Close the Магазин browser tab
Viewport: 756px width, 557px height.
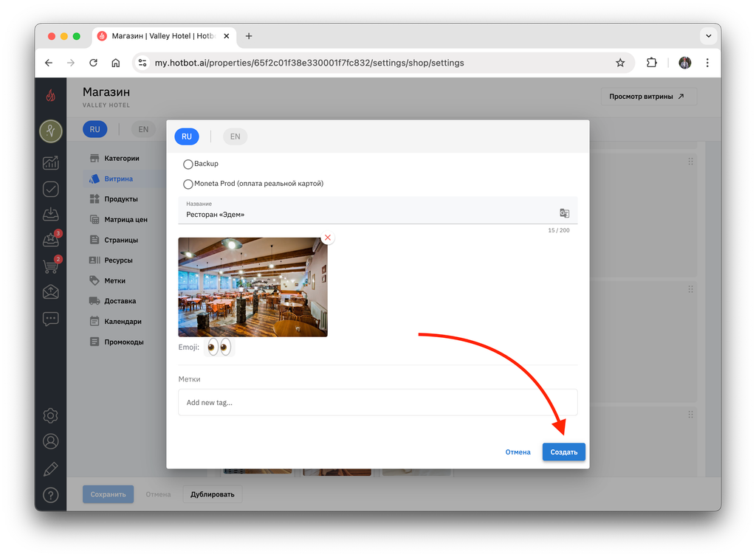click(x=226, y=36)
